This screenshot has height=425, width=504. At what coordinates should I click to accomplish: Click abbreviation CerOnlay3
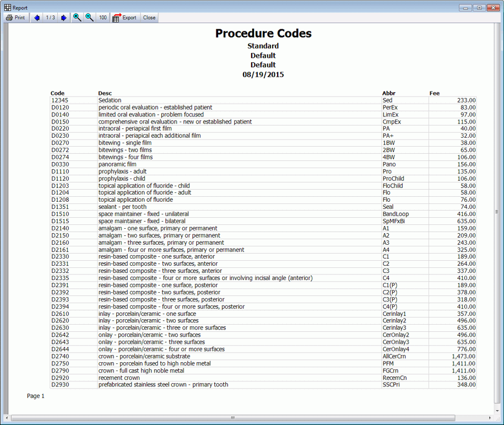tap(395, 342)
